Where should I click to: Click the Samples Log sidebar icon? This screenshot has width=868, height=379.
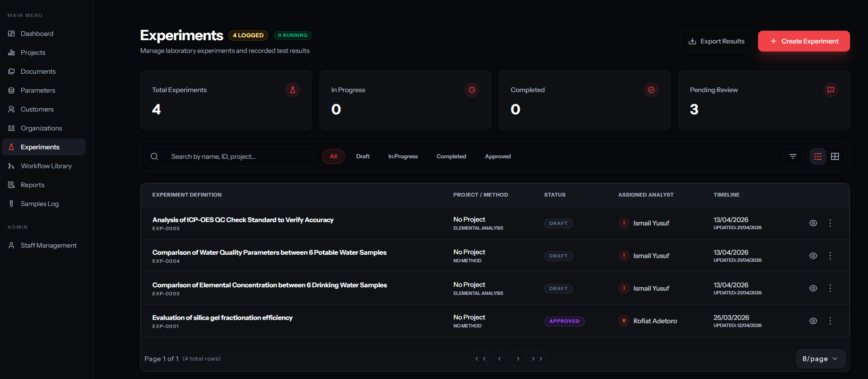point(11,204)
